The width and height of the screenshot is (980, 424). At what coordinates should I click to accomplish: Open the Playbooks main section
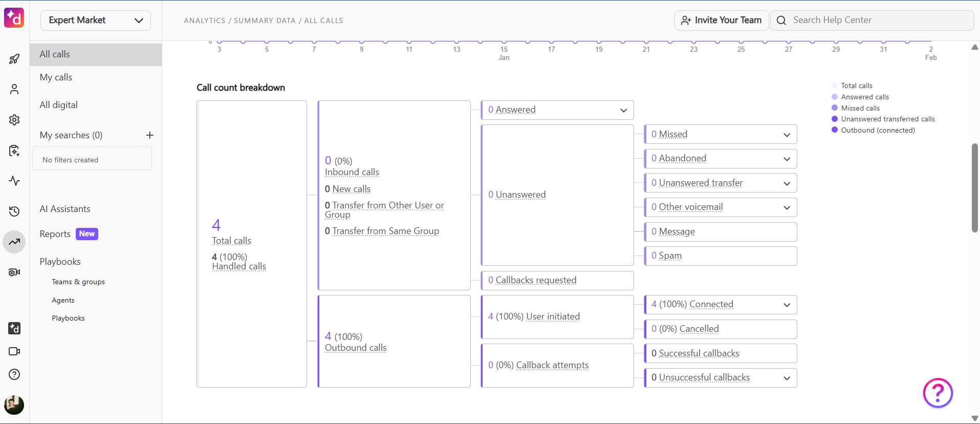(60, 262)
